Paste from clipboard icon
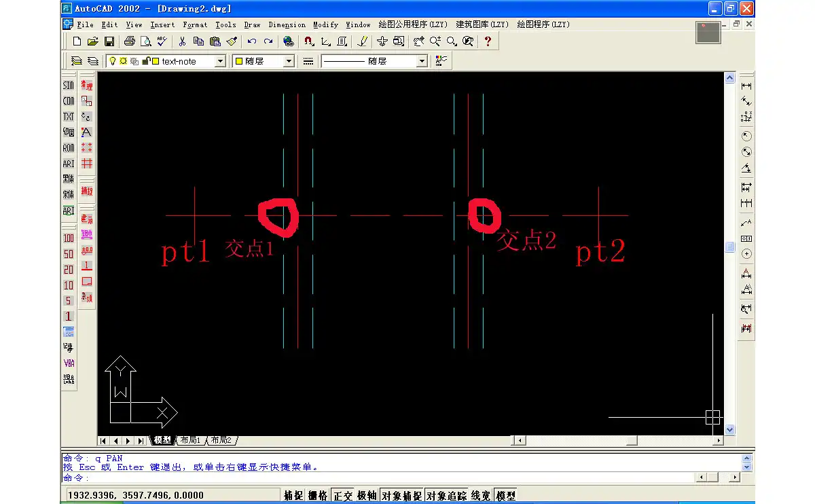Screen dimensions: 815x504 [215, 41]
